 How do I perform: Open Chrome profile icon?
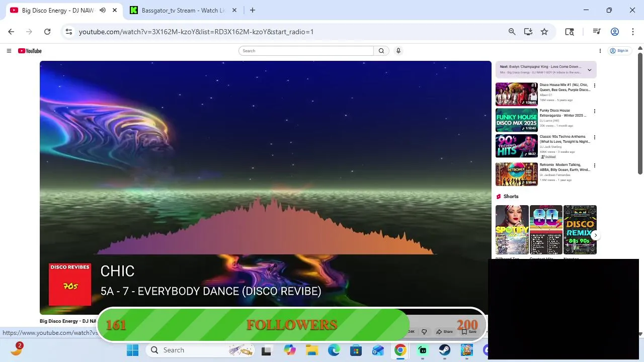[614, 32]
